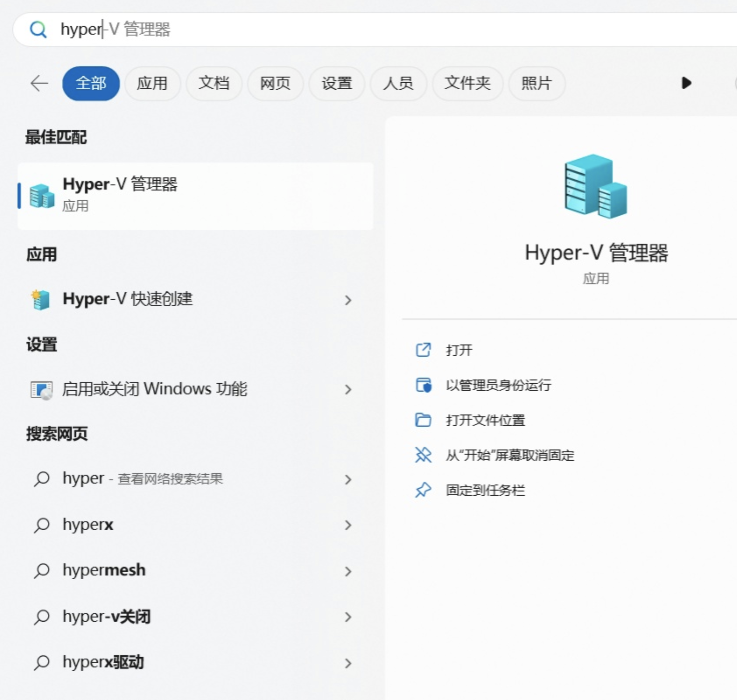Open Hyper-V 管理器 best match result
This screenshot has height=700, width=737.
pyautogui.click(x=196, y=196)
